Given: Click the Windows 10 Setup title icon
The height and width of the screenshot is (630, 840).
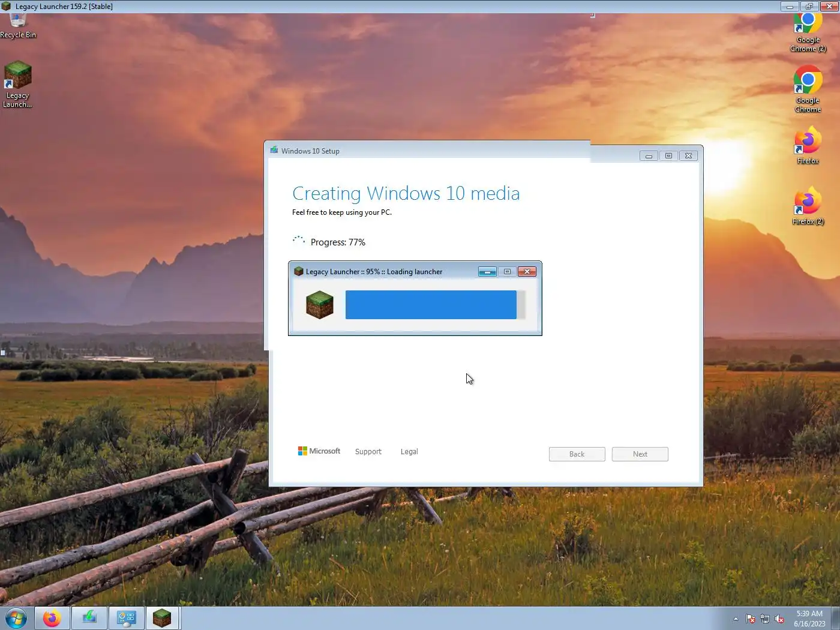Looking at the screenshot, I should pos(274,151).
